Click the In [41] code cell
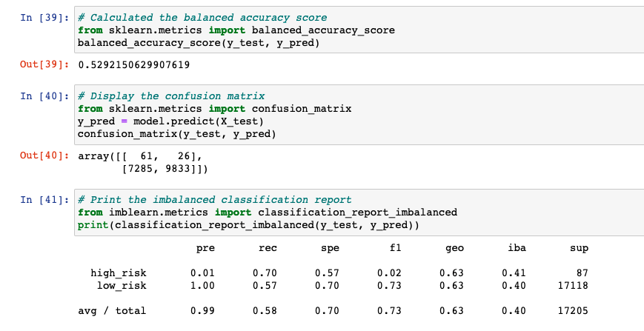Image resolution: width=644 pixels, height=331 pixels. pos(359,213)
